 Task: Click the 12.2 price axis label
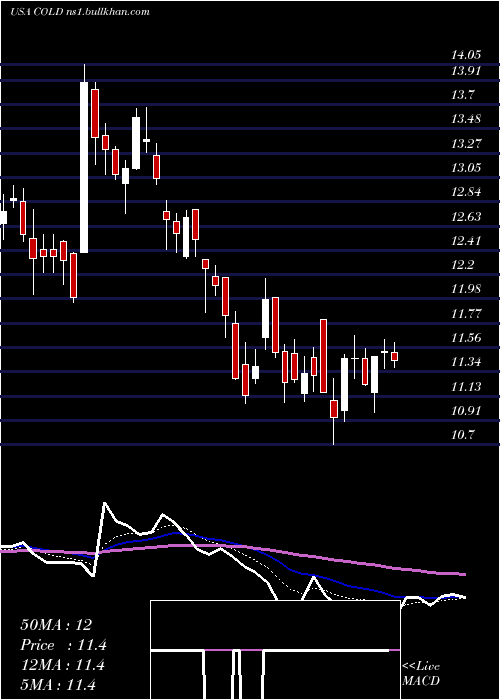coord(462,265)
